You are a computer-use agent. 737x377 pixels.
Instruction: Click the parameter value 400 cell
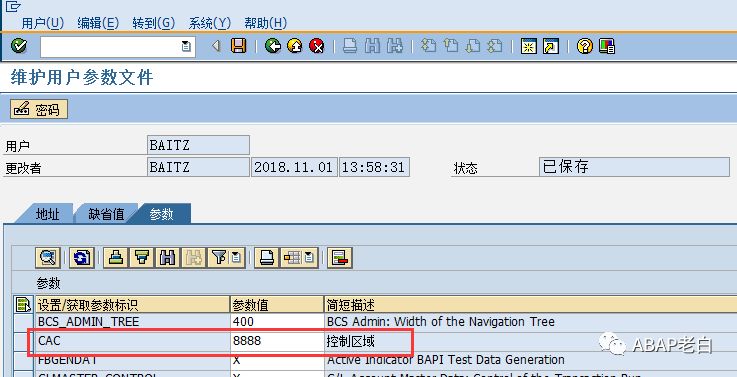click(277, 322)
